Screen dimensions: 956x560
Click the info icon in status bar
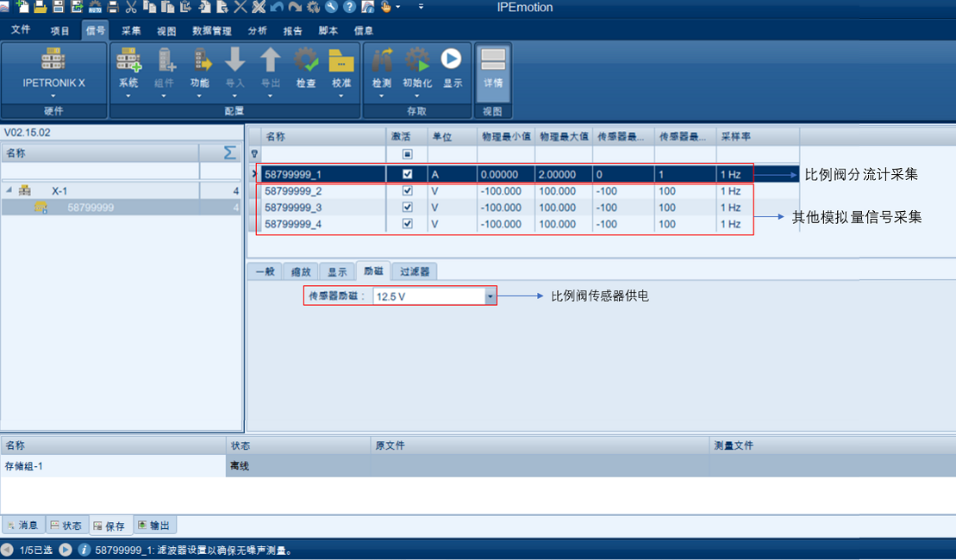[x=84, y=550]
